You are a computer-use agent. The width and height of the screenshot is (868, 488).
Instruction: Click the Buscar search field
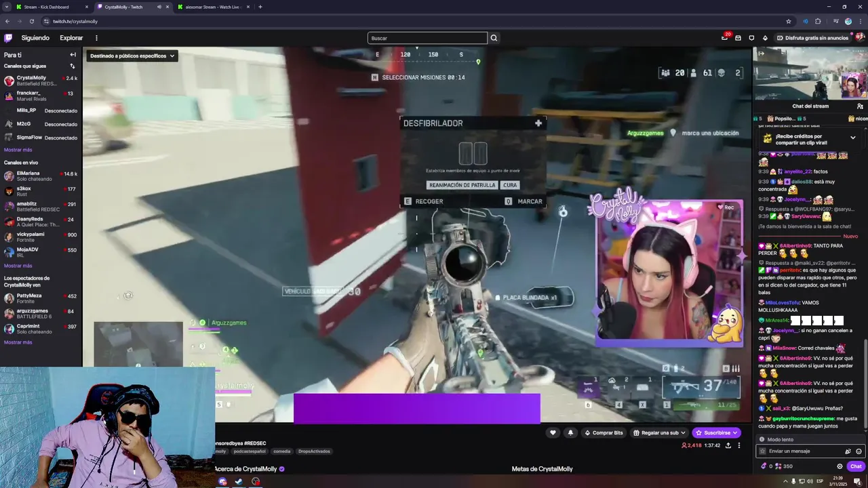pos(427,38)
